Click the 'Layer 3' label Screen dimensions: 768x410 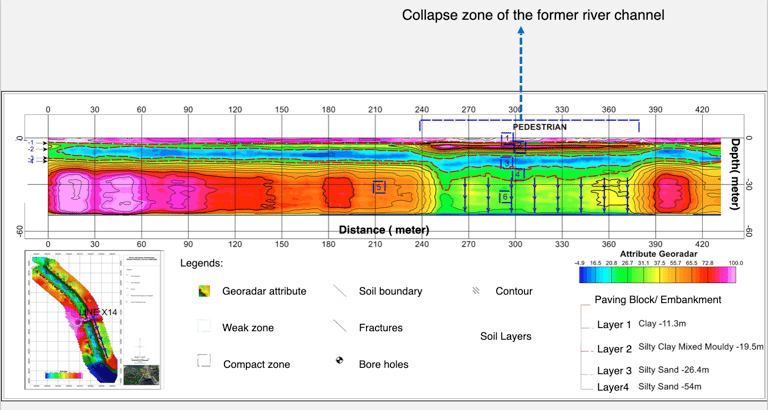[x=614, y=371]
